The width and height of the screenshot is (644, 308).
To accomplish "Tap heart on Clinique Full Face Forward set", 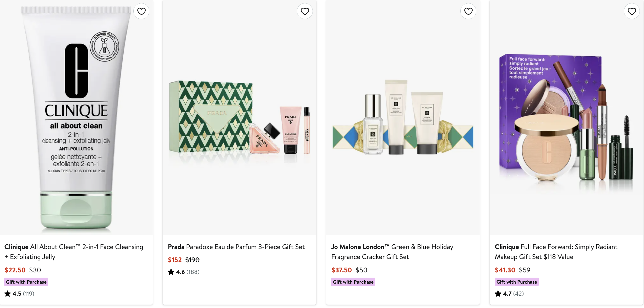I will (632, 11).
